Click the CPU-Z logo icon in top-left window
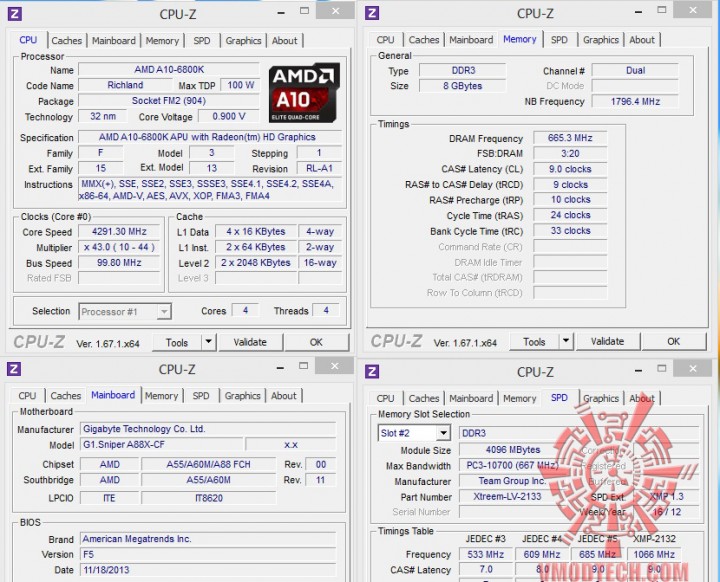 15,14
